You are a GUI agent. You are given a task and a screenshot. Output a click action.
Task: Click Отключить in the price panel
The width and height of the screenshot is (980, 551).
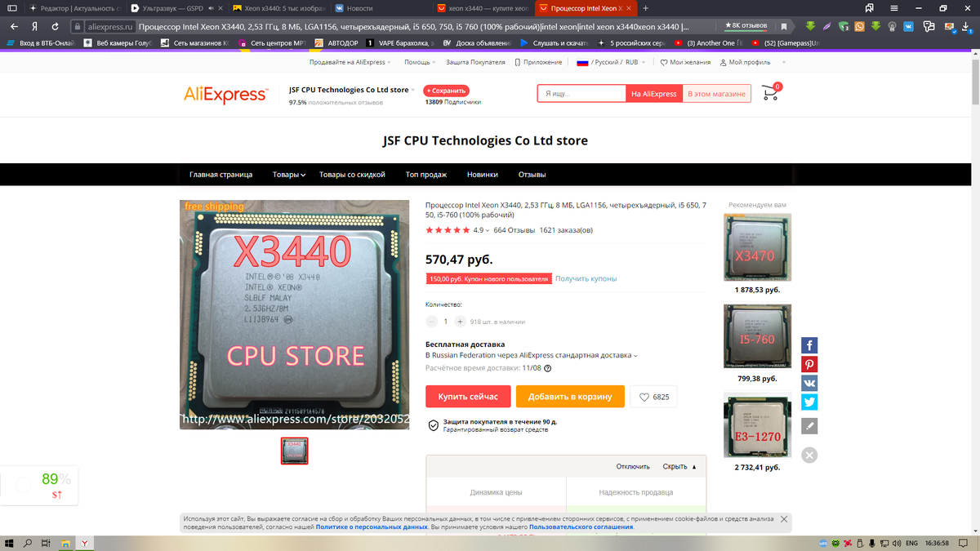pos(633,467)
